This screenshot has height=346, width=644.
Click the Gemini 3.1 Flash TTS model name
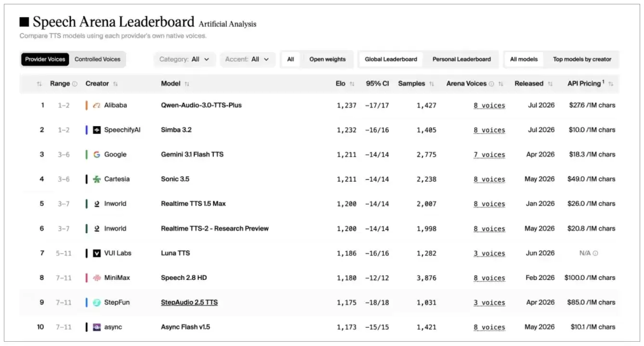(192, 154)
